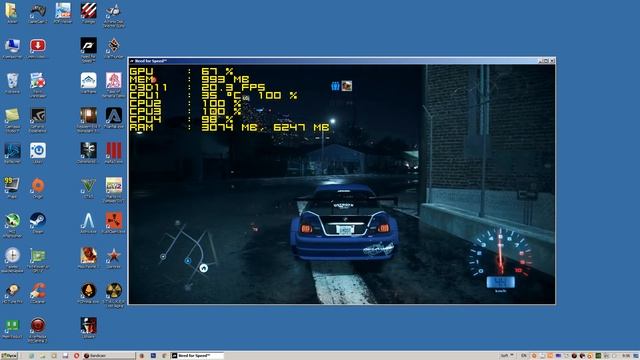Open the yellow folder icon on desktop
Screen dimensions: 640x360
pyautogui.click(x=12, y=11)
